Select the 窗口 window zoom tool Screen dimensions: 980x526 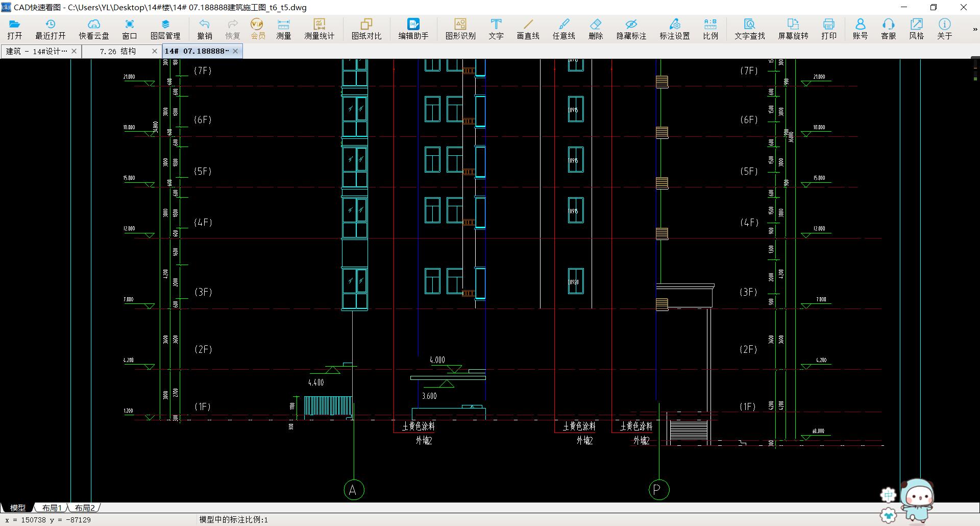[x=130, y=29]
